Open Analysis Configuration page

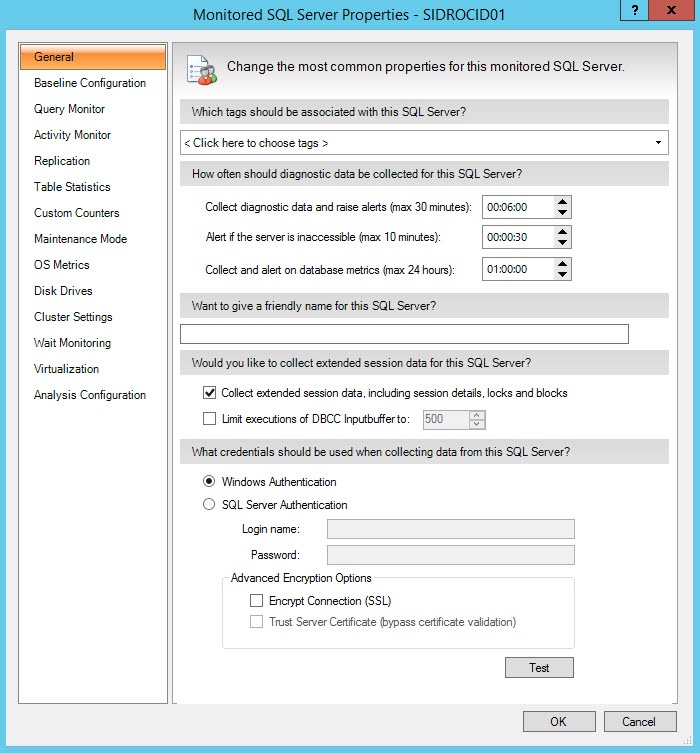click(90, 394)
